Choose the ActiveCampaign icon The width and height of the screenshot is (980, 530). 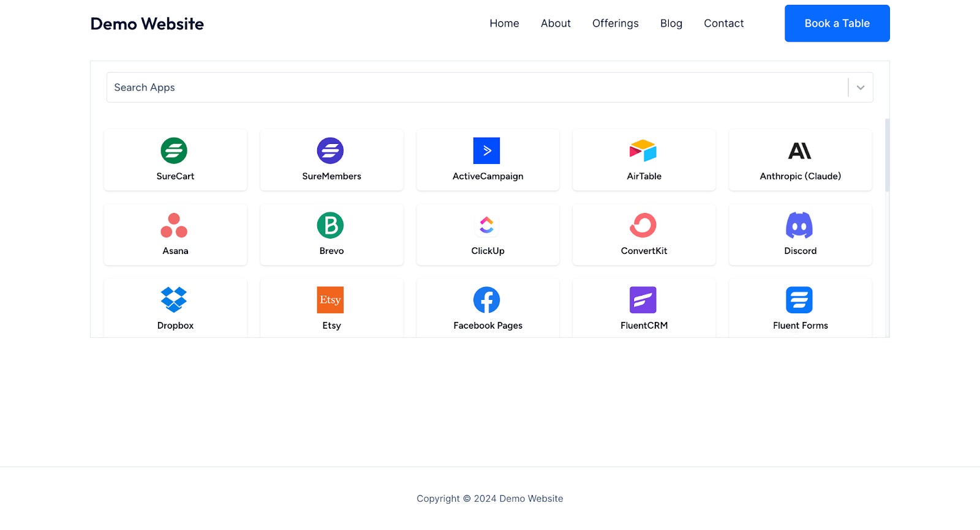(x=487, y=151)
